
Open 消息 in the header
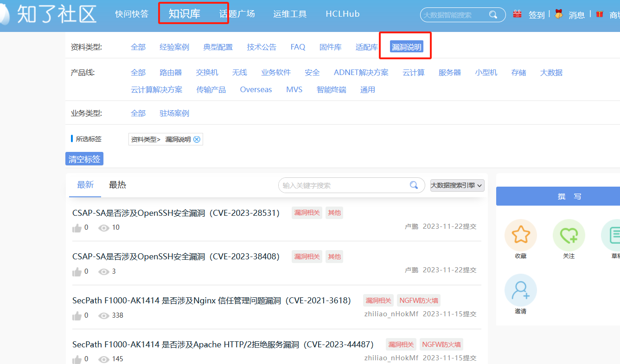click(x=577, y=15)
